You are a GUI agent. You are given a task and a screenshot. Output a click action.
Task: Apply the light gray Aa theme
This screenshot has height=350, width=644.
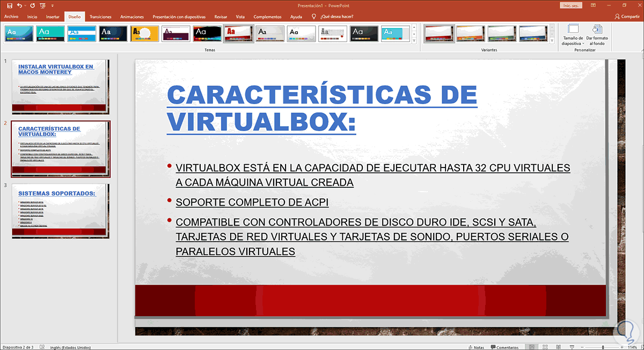tap(270, 34)
